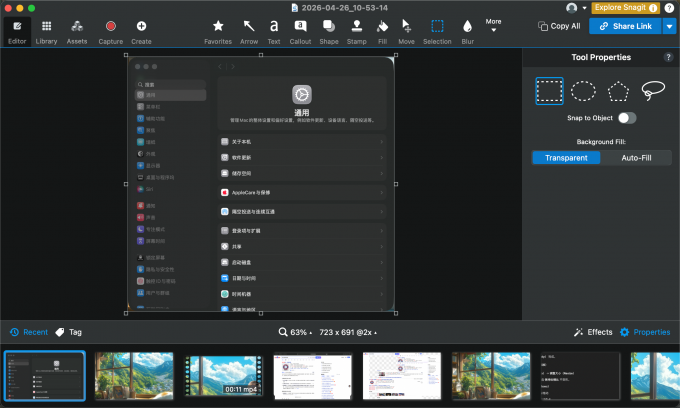Image resolution: width=680 pixels, height=408 pixels.
Task: Select the Move tool
Action: tap(406, 32)
